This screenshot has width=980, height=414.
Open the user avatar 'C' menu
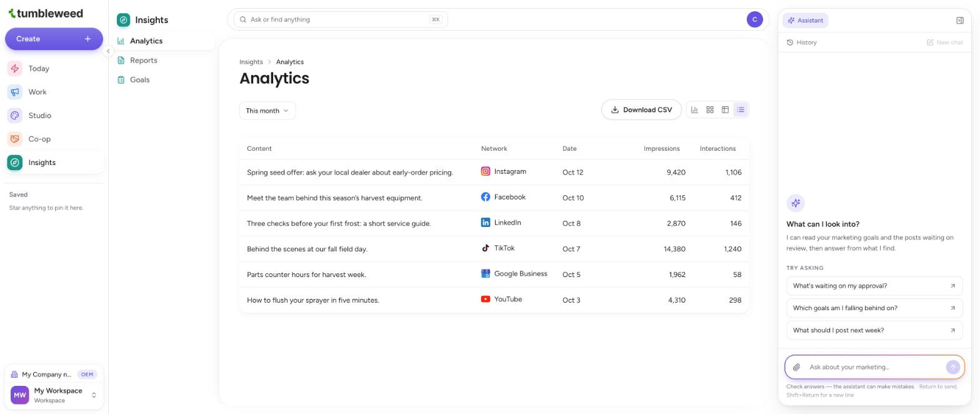coord(754,19)
